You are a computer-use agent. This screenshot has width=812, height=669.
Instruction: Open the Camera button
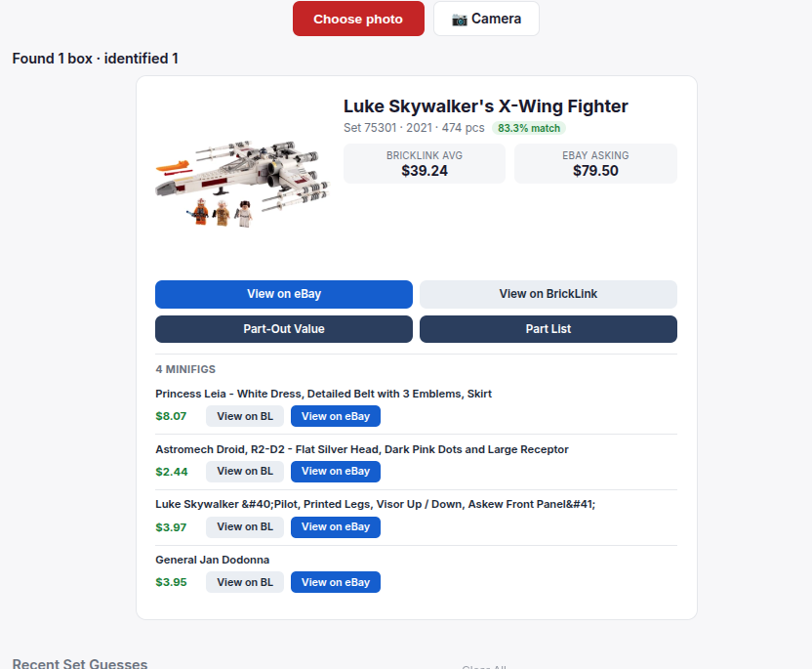click(486, 19)
